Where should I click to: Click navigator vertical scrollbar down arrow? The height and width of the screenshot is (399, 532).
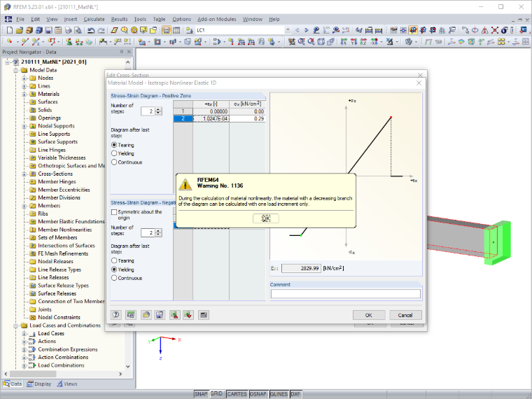pos(128,366)
